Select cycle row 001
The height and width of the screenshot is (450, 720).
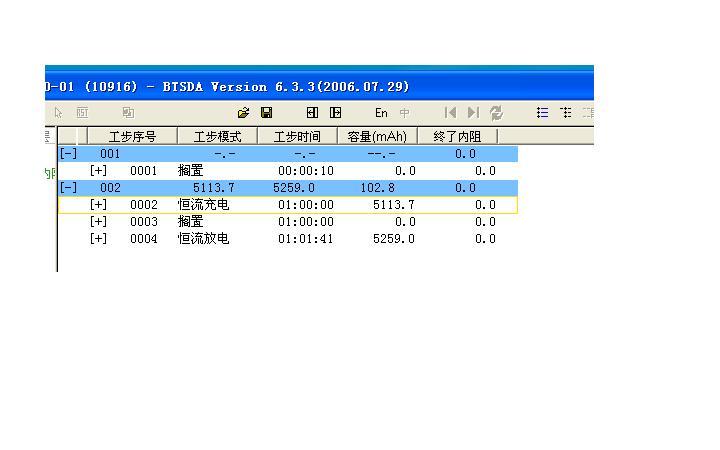pos(288,153)
